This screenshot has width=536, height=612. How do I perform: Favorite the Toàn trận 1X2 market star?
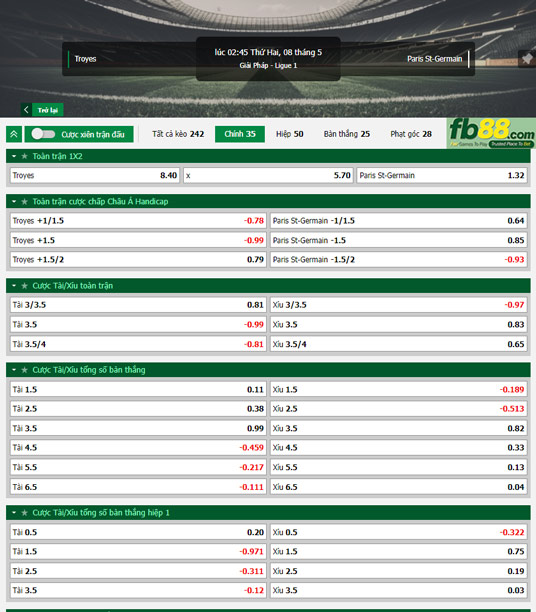[x=25, y=156]
